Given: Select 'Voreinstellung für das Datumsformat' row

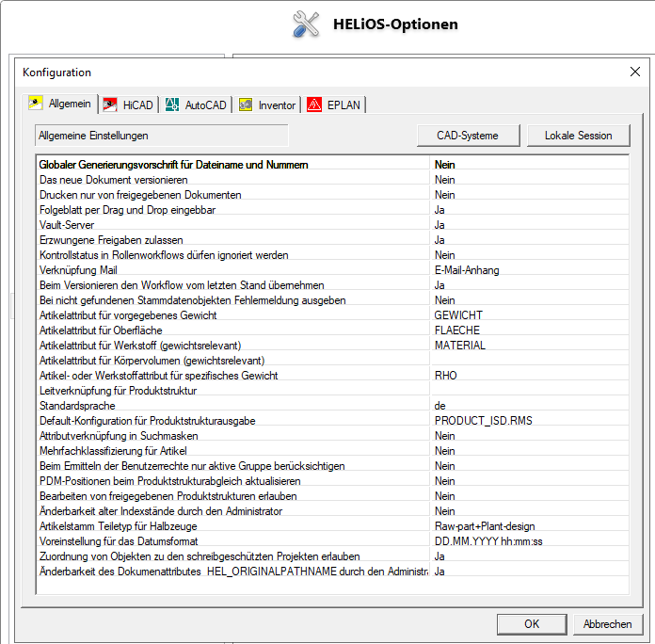Looking at the screenshot, I should point(333,540).
